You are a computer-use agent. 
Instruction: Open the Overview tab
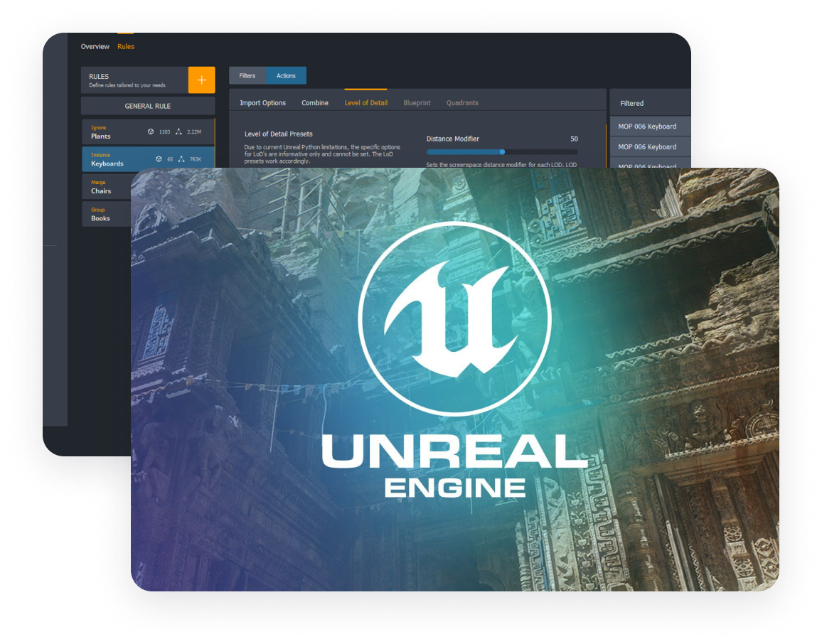95,47
